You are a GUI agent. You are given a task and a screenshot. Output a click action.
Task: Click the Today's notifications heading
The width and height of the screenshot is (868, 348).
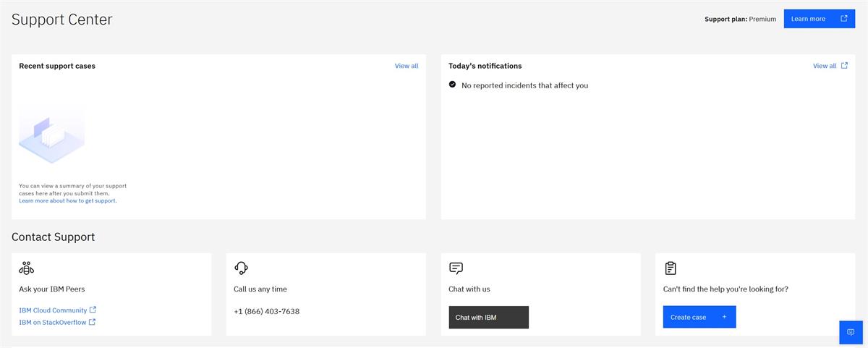click(x=485, y=66)
